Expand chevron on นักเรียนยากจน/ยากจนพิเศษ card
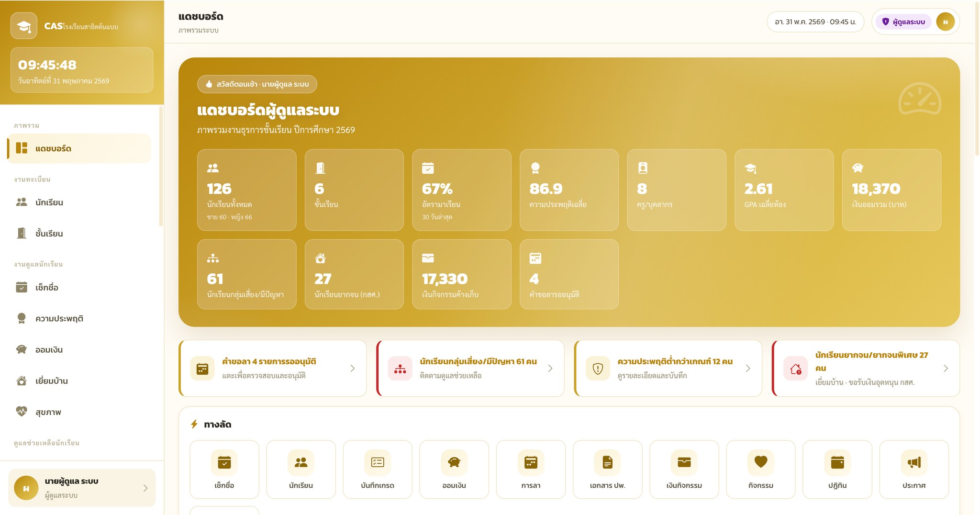This screenshot has height=515, width=980. (946, 369)
